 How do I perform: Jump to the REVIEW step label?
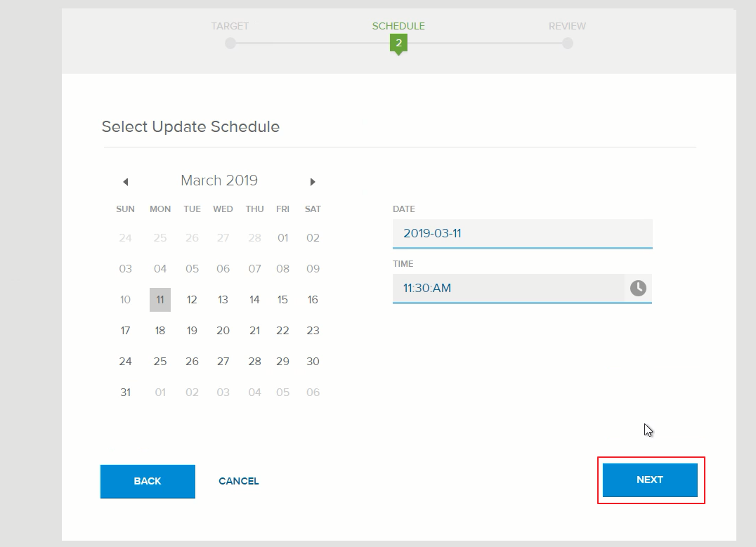[x=567, y=26]
